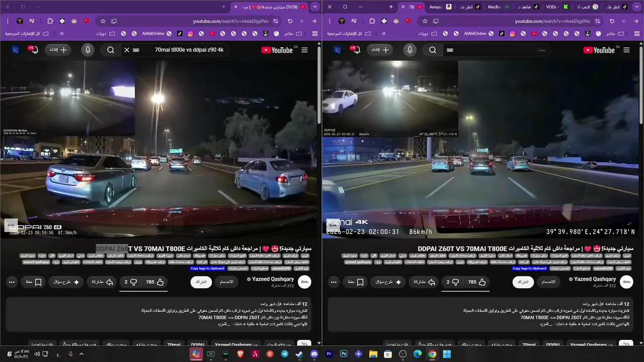Click the Subscribe (اشتراك) button in right window

(x=523, y=282)
